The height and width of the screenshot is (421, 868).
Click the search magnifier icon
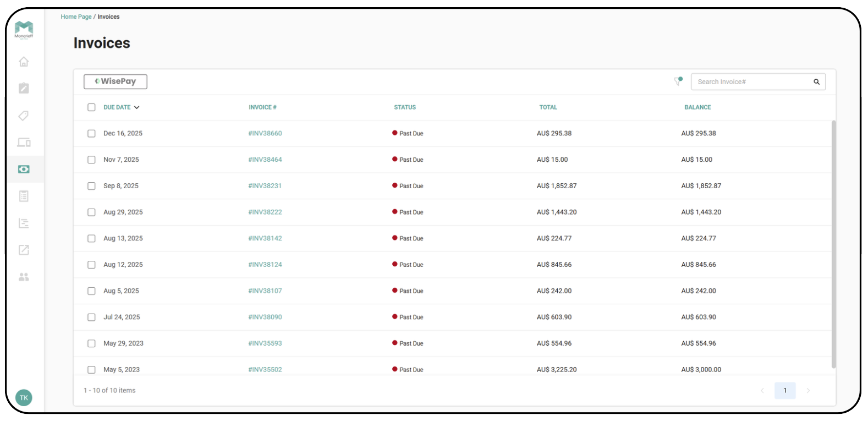(x=816, y=82)
